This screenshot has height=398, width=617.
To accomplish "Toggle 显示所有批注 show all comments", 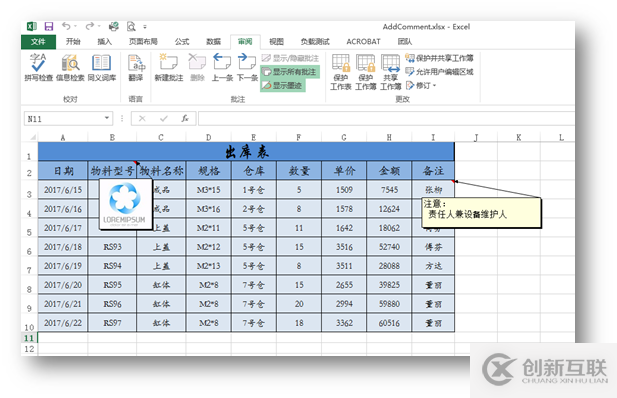I will pyautogui.click(x=290, y=72).
